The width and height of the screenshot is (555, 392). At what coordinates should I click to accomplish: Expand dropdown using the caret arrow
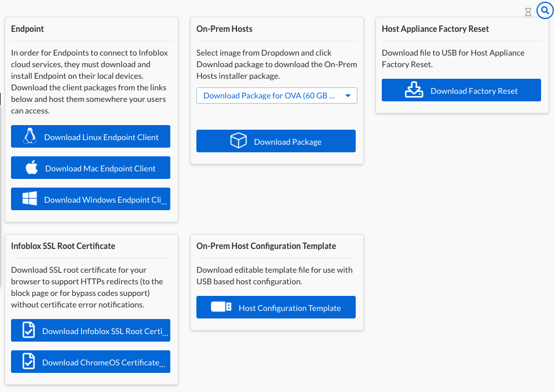coord(348,96)
